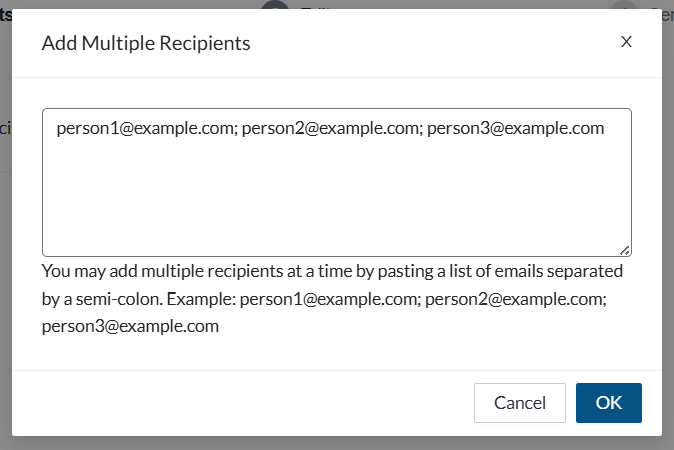
Task: Click person3@example.com in the helper text below
Action: 130,327
